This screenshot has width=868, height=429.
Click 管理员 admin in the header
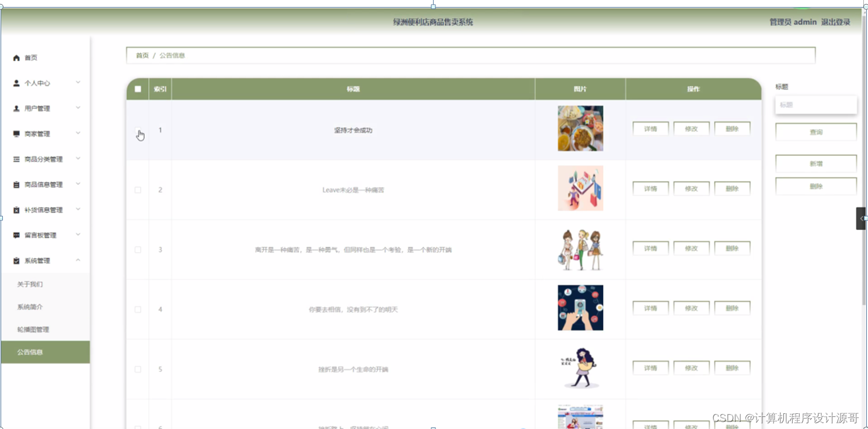point(793,22)
